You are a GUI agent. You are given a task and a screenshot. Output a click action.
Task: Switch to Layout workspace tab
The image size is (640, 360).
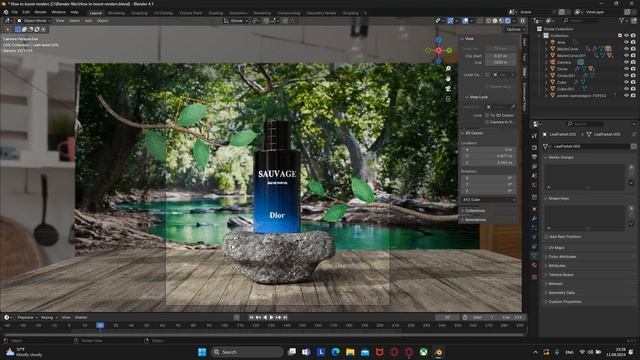click(x=96, y=13)
